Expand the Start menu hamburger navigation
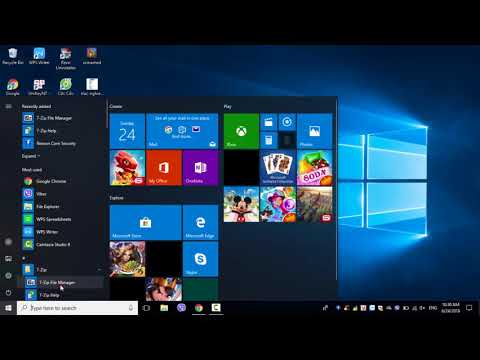The width and height of the screenshot is (480, 360). point(8,106)
